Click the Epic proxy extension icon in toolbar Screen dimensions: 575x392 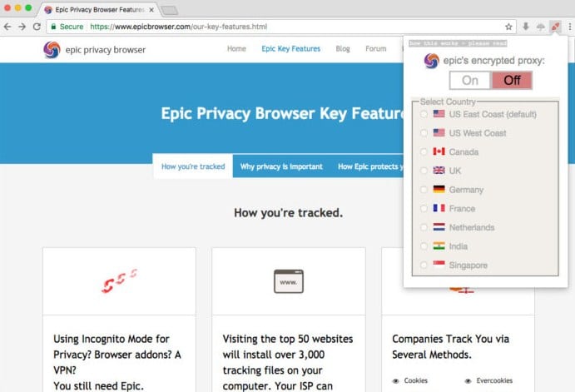pyautogui.click(x=556, y=27)
